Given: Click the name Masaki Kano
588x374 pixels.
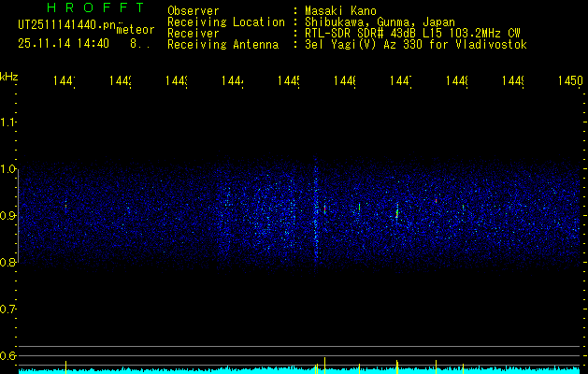Looking at the screenshot, I should [x=340, y=11].
